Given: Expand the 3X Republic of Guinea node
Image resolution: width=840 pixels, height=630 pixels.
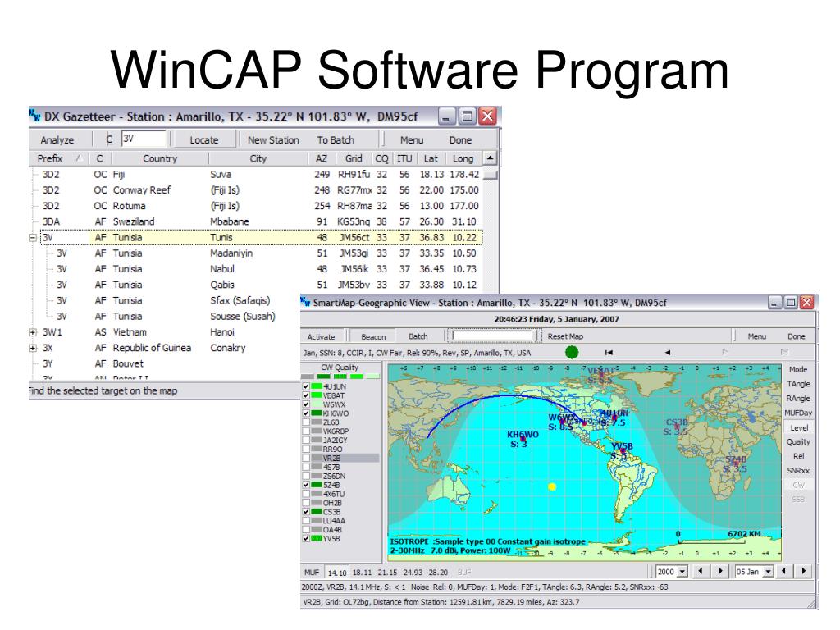Looking at the screenshot, I should [x=33, y=348].
